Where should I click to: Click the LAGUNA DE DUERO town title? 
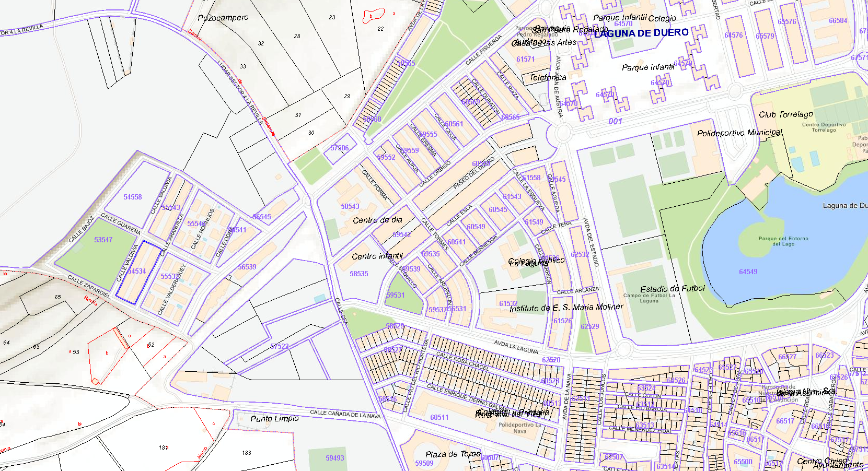(641, 33)
